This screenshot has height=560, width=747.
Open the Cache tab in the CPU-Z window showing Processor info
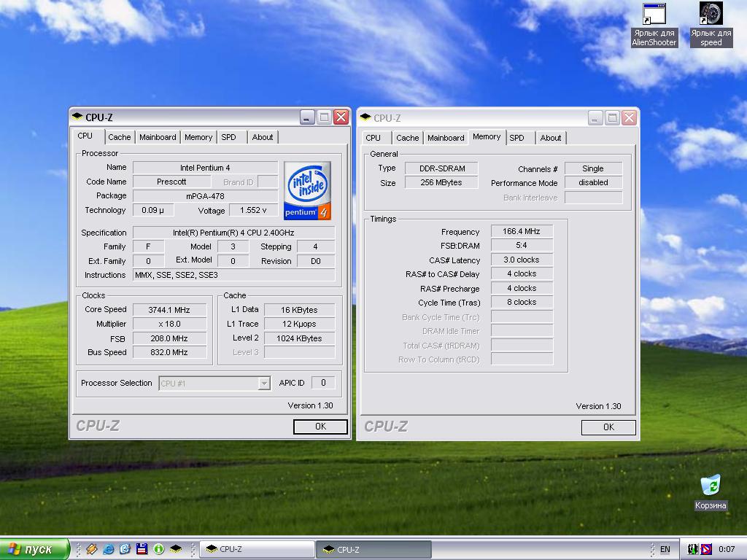[x=119, y=137]
